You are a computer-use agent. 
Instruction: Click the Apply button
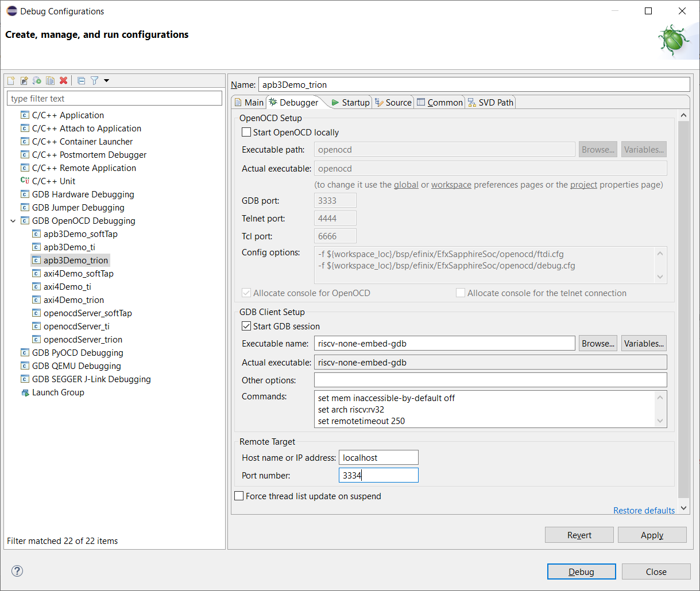[x=652, y=535]
